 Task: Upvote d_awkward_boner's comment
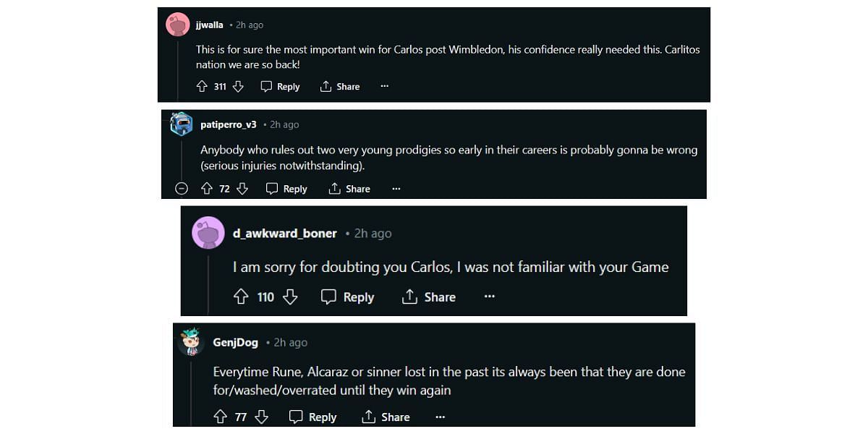click(241, 297)
